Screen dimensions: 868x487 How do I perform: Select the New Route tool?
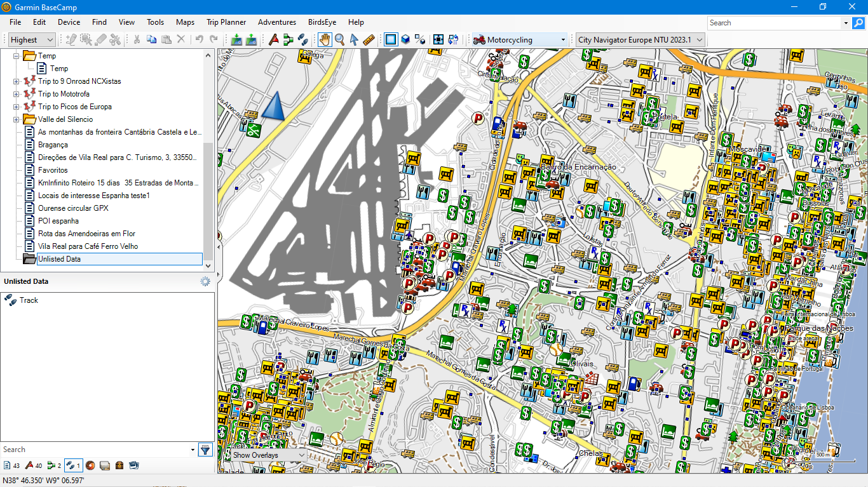coord(288,39)
